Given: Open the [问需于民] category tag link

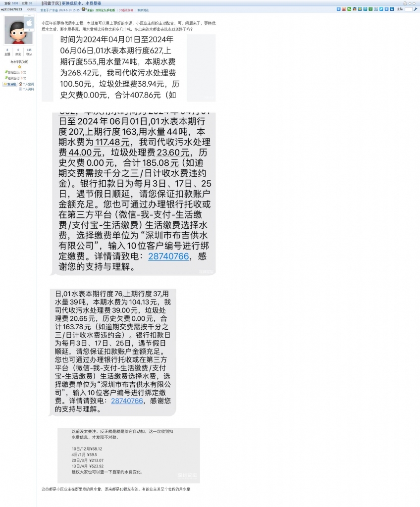Looking at the screenshot, I should 51,3.
